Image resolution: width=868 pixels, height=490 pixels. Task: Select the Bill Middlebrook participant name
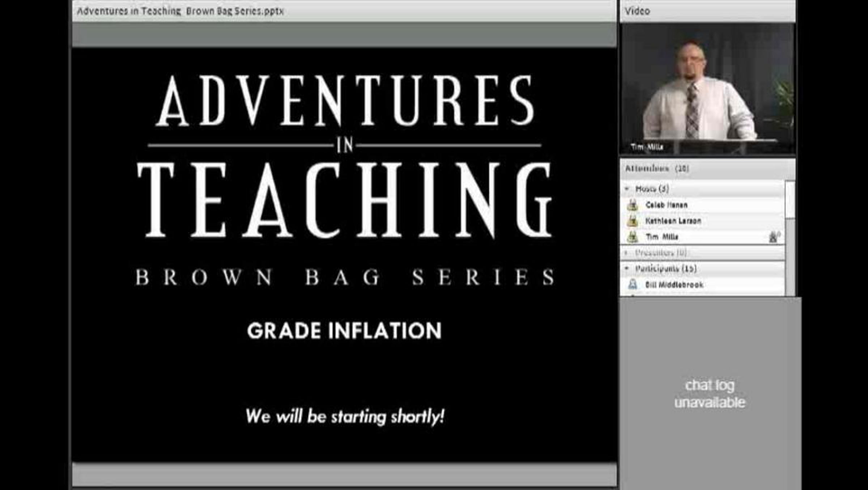pos(674,285)
